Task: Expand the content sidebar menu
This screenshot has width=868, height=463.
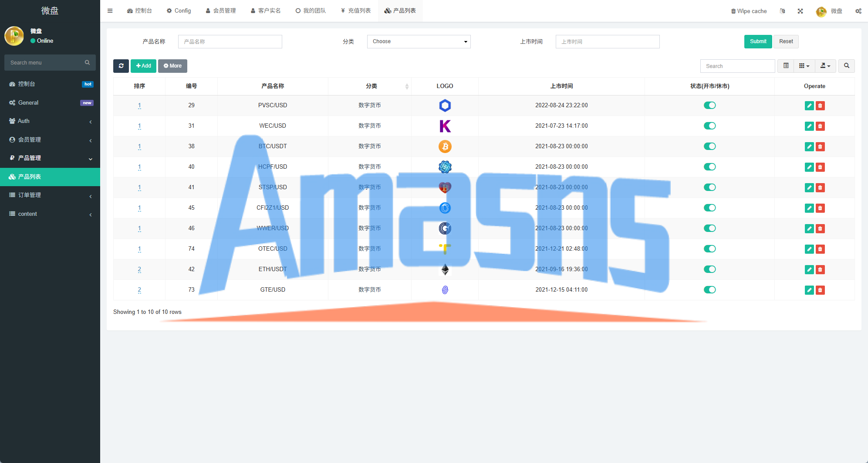Action: (x=50, y=214)
